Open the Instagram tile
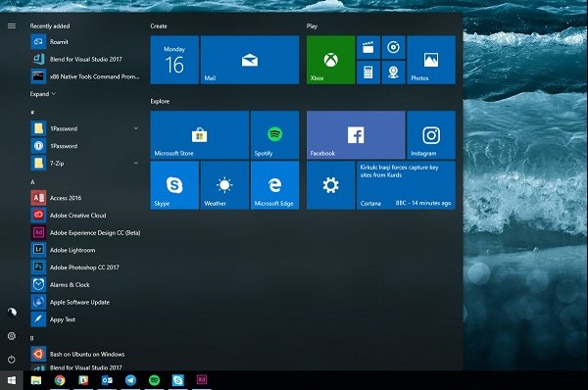 [431, 135]
